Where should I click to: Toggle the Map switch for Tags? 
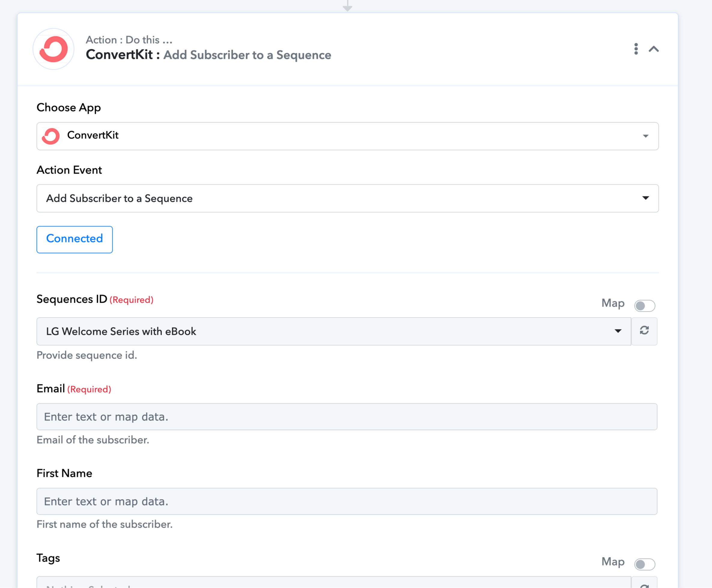[645, 564]
